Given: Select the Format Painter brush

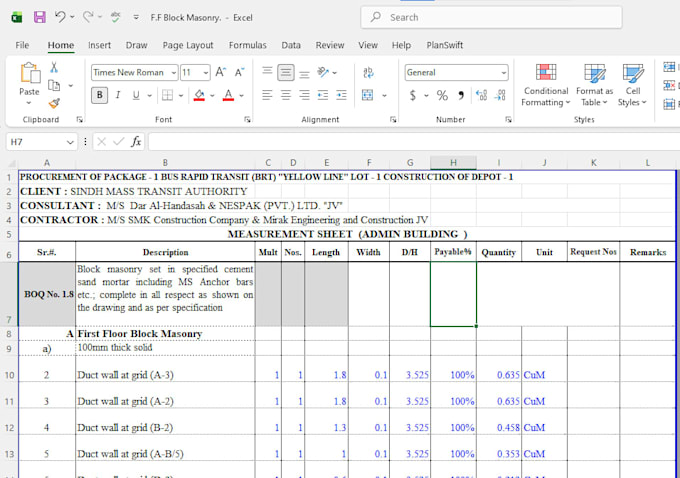Looking at the screenshot, I should click(x=54, y=103).
